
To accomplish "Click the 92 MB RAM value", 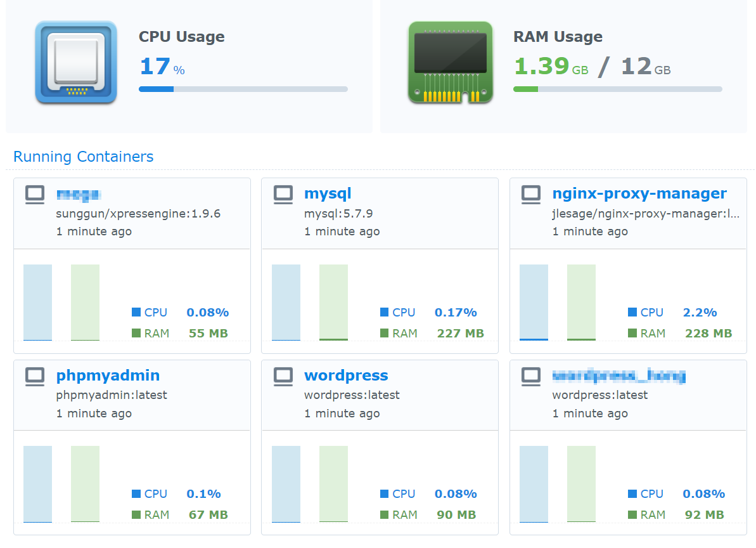I will coord(705,515).
